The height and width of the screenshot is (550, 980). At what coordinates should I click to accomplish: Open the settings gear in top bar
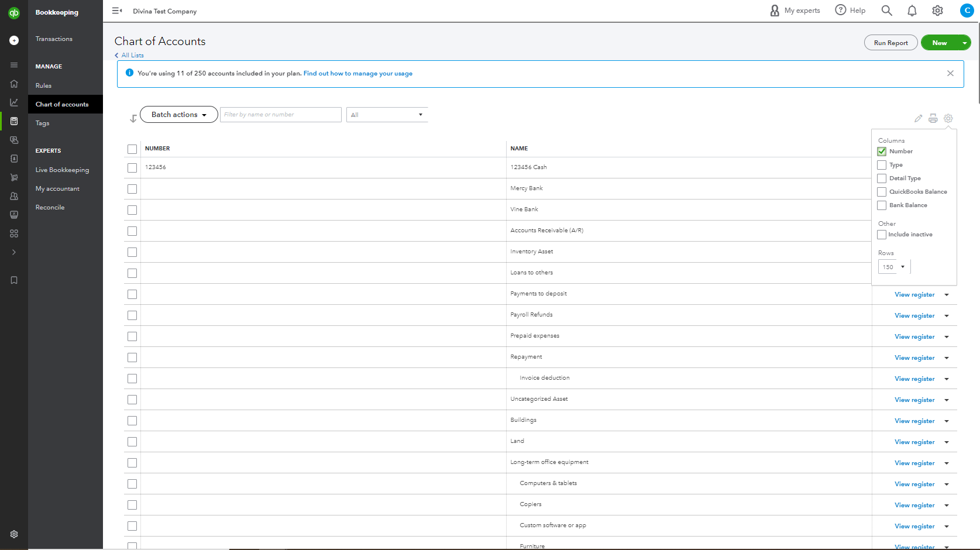pos(937,11)
